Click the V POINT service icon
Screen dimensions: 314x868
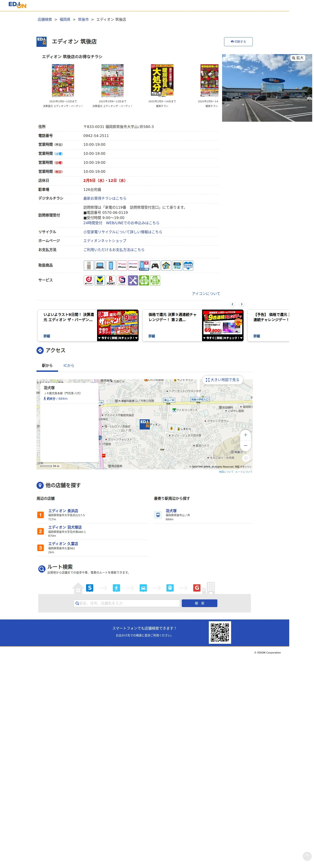100,280
